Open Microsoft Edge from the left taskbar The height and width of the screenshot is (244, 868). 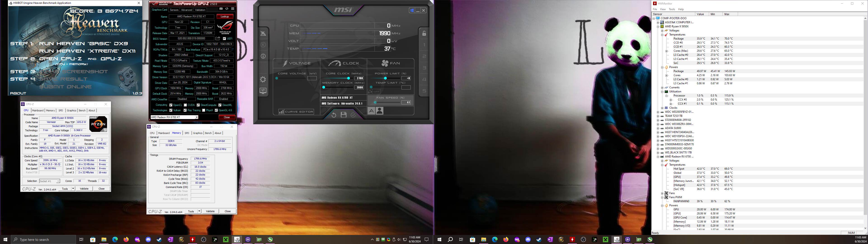click(x=115, y=240)
